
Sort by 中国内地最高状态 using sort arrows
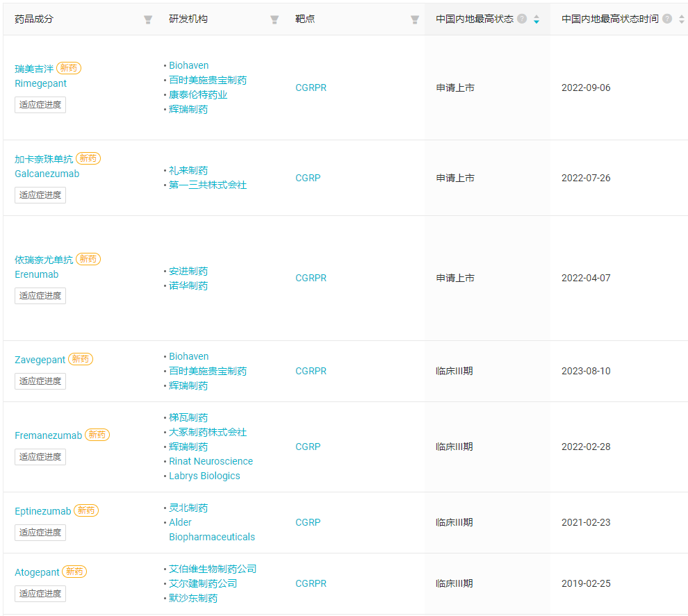tap(537, 19)
